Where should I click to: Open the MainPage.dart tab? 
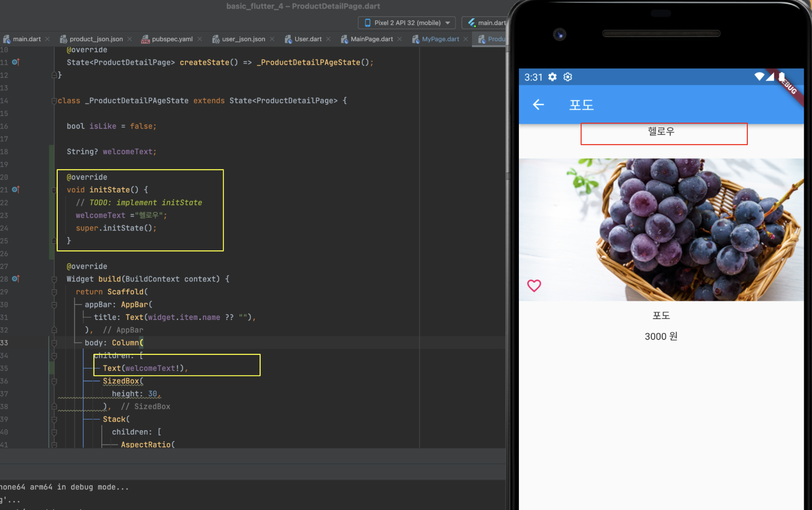[x=371, y=39]
